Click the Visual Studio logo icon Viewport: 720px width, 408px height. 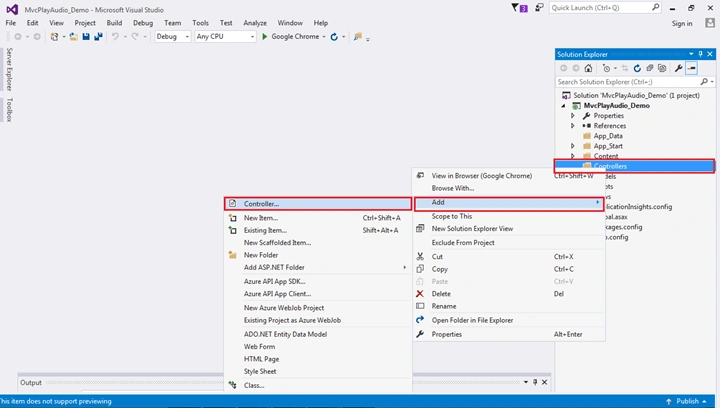(x=12, y=9)
